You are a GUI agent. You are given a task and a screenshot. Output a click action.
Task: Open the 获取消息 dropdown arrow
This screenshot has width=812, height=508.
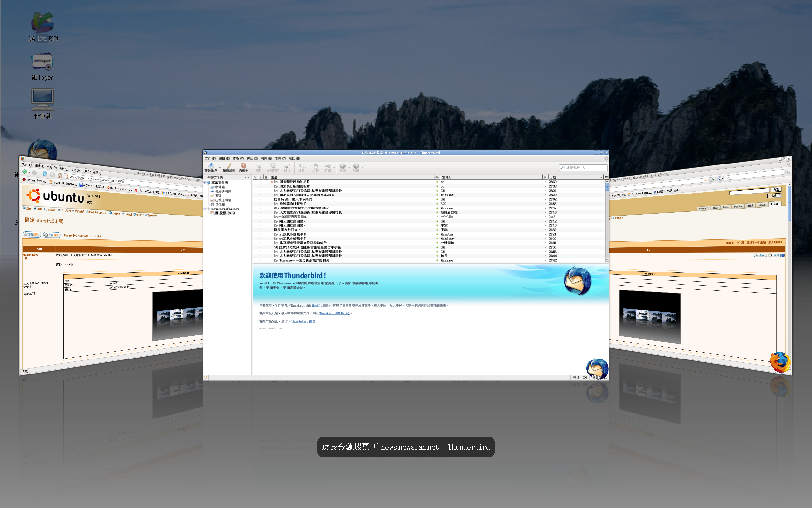point(220,168)
